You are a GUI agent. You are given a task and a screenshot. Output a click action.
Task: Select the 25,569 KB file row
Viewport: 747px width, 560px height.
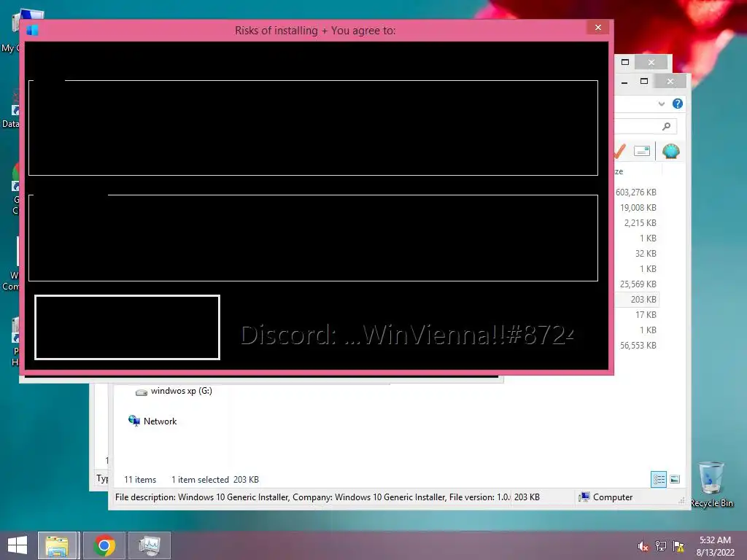click(x=638, y=284)
